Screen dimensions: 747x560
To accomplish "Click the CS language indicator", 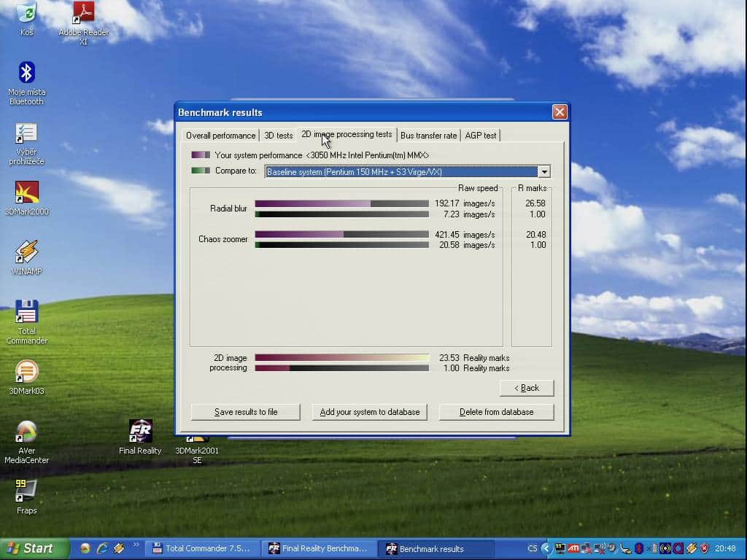I will pos(533,548).
